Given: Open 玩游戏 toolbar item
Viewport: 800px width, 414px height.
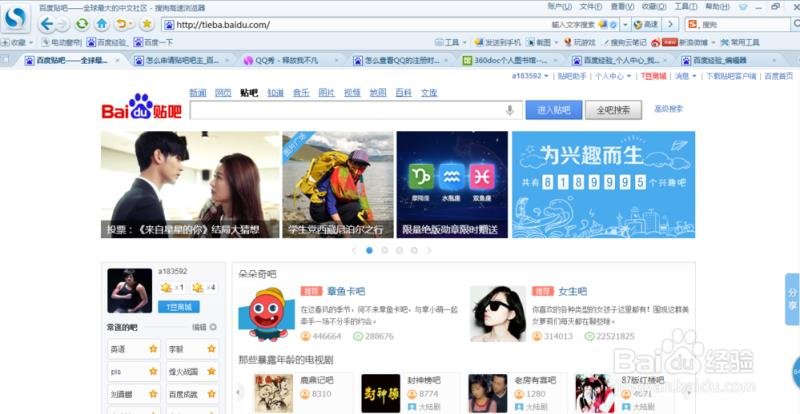Looking at the screenshot, I should pyautogui.click(x=580, y=42).
